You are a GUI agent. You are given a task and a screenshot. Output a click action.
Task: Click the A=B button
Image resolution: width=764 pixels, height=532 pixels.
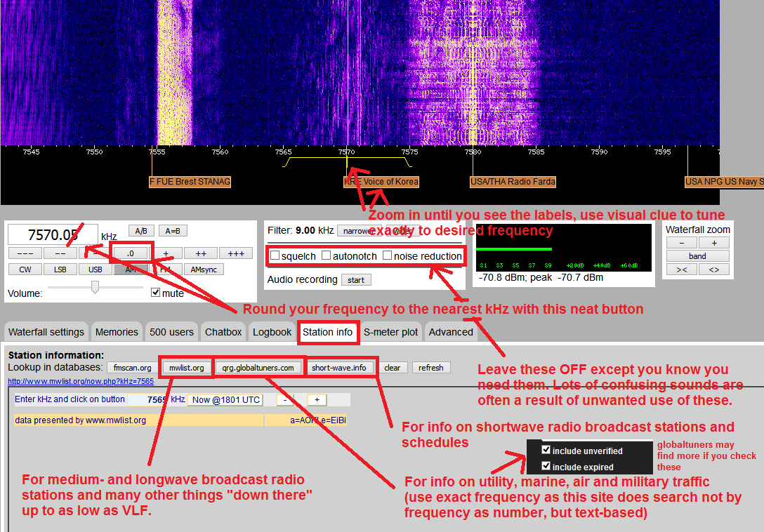click(x=173, y=231)
